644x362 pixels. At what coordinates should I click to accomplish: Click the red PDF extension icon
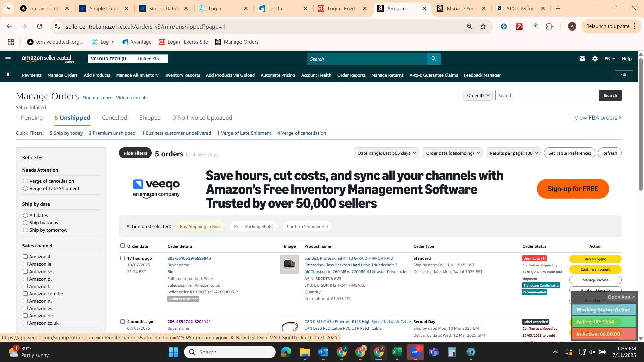click(x=519, y=26)
